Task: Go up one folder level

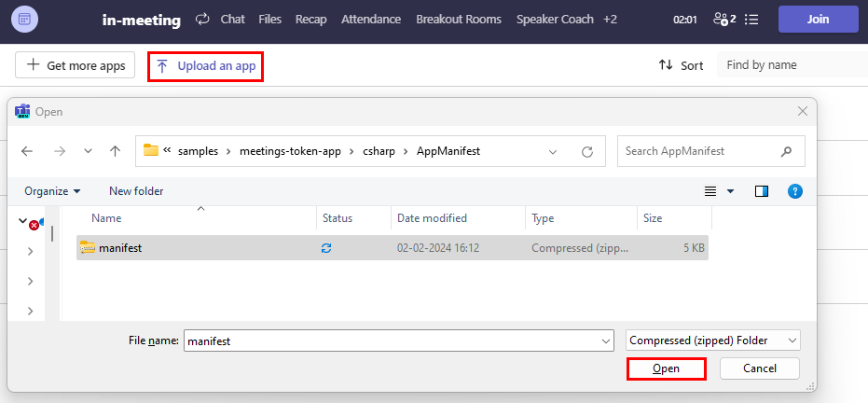Action: (x=116, y=151)
